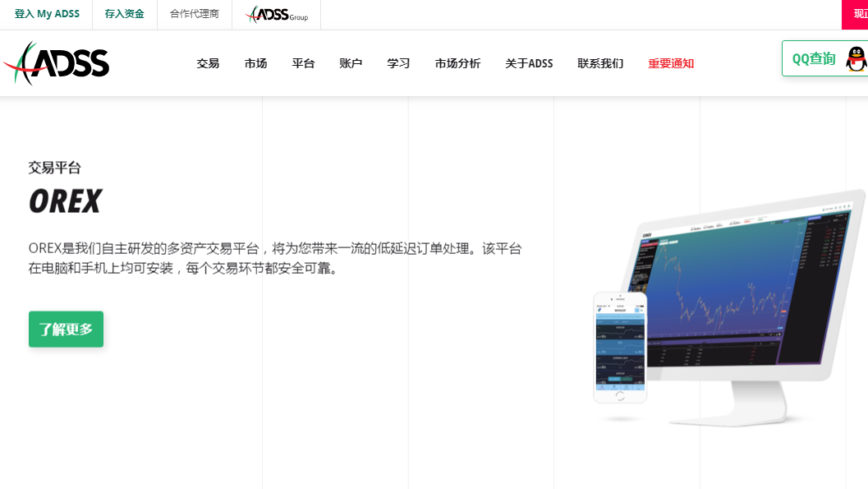
Task: Open the 关于ADSS menu
Action: coord(529,63)
